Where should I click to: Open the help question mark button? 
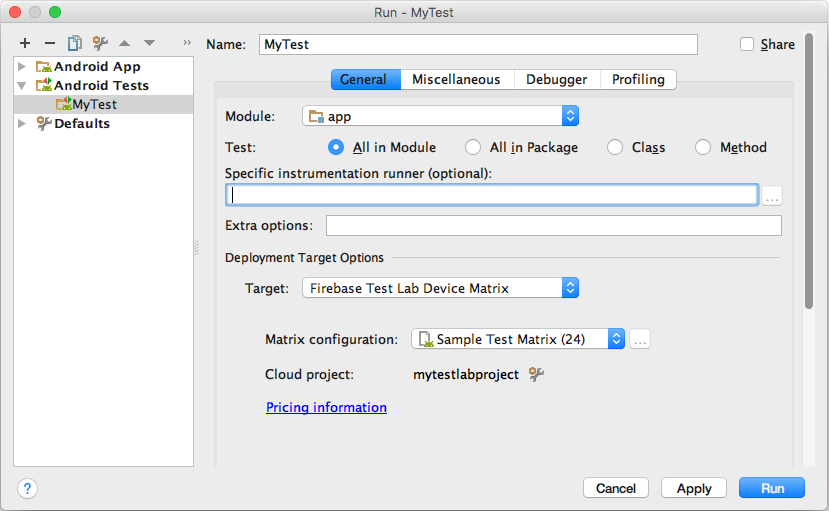[27, 488]
